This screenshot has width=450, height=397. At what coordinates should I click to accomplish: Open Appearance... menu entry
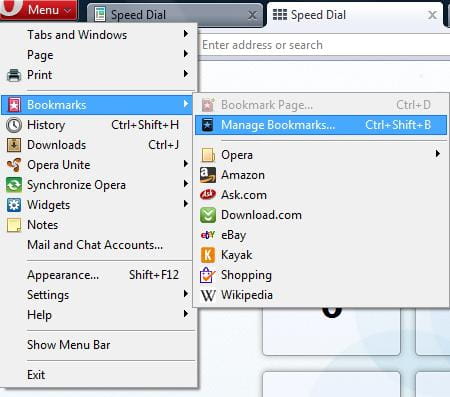(98, 275)
